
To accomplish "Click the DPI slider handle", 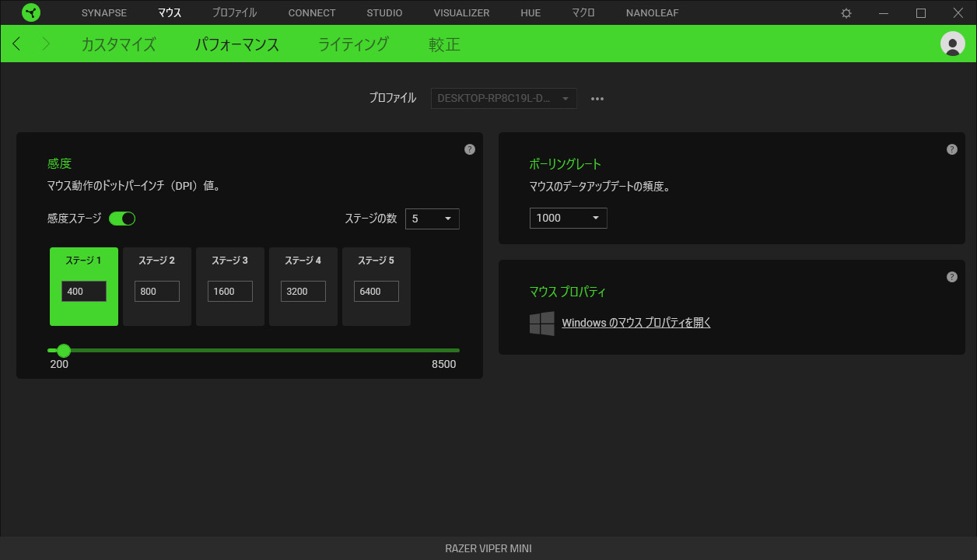I will point(64,351).
